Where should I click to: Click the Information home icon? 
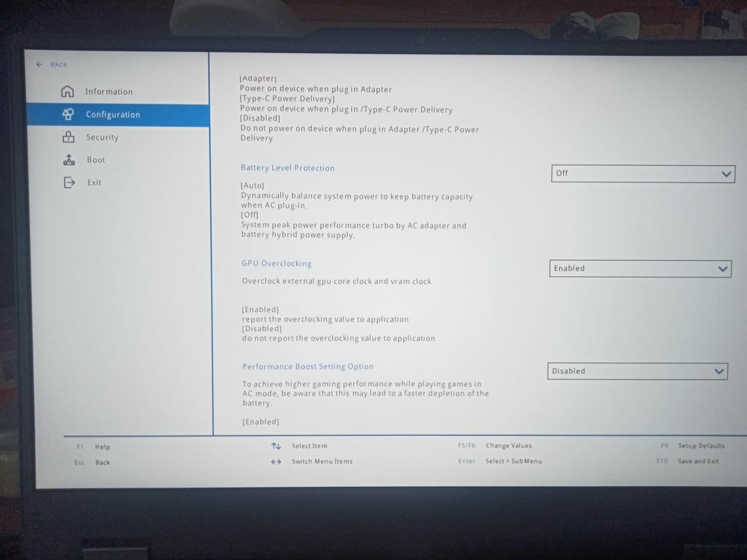67,91
